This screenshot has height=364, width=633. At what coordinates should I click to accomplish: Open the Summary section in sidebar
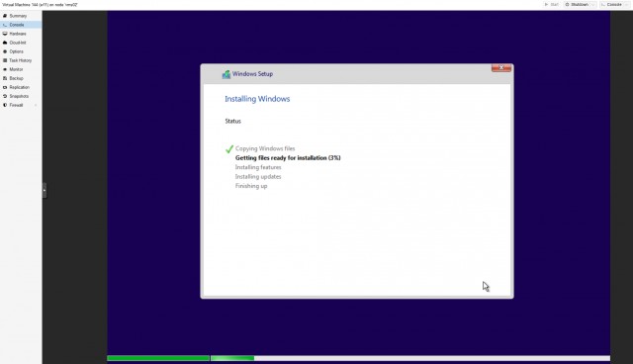point(20,16)
